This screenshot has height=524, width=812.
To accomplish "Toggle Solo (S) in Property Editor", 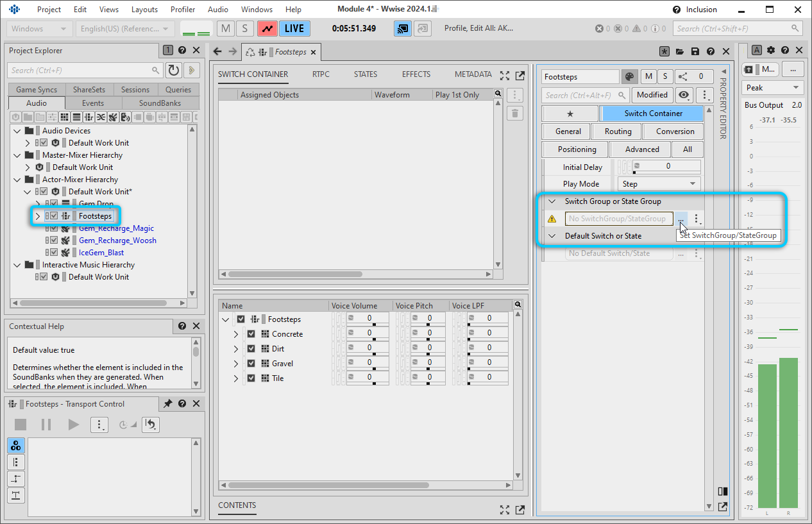I will pyautogui.click(x=665, y=76).
